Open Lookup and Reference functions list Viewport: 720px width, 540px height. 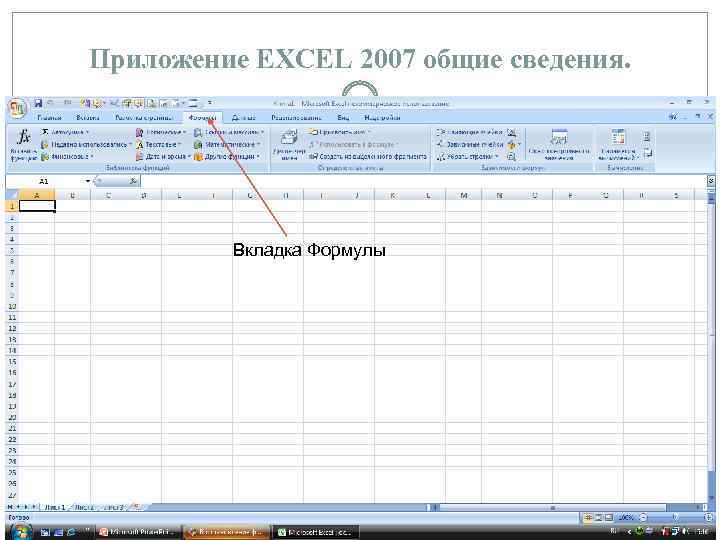tap(229, 132)
